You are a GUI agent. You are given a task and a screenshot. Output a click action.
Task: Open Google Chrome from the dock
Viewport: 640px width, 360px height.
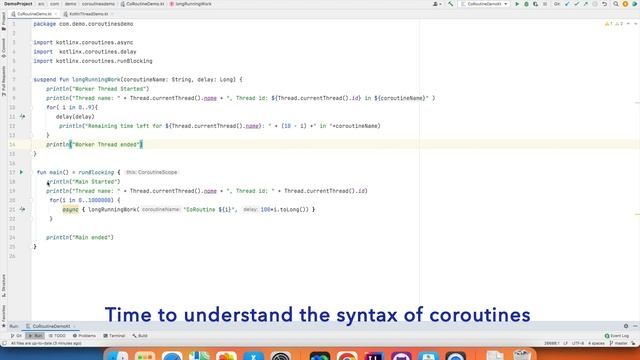(x=347, y=356)
